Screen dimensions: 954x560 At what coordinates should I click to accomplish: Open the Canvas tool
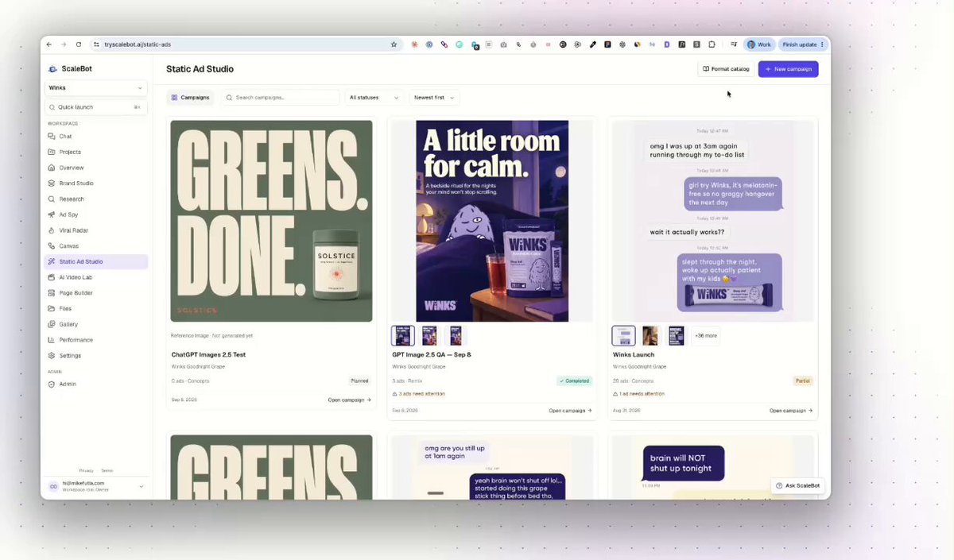tap(68, 246)
